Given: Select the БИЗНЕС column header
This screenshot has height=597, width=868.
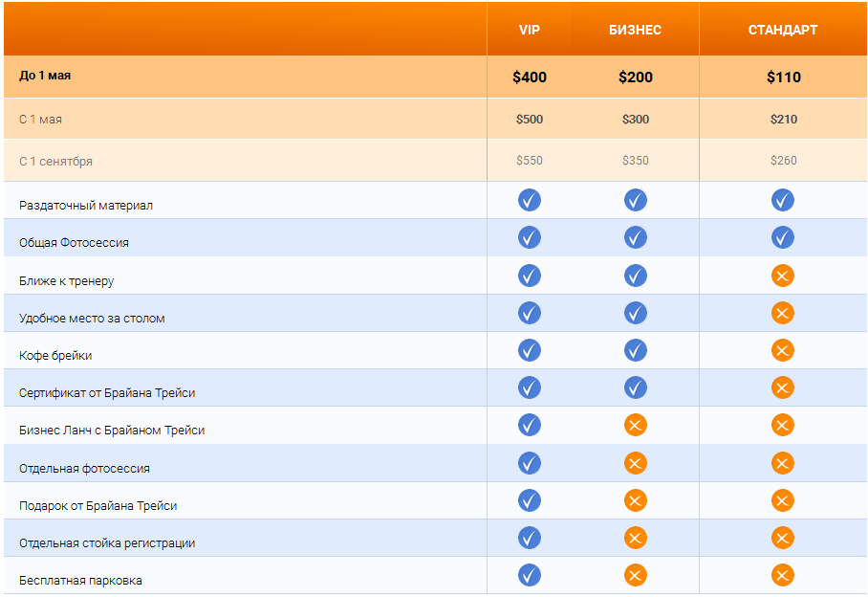Looking at the screenshot, I should [635, 30].
